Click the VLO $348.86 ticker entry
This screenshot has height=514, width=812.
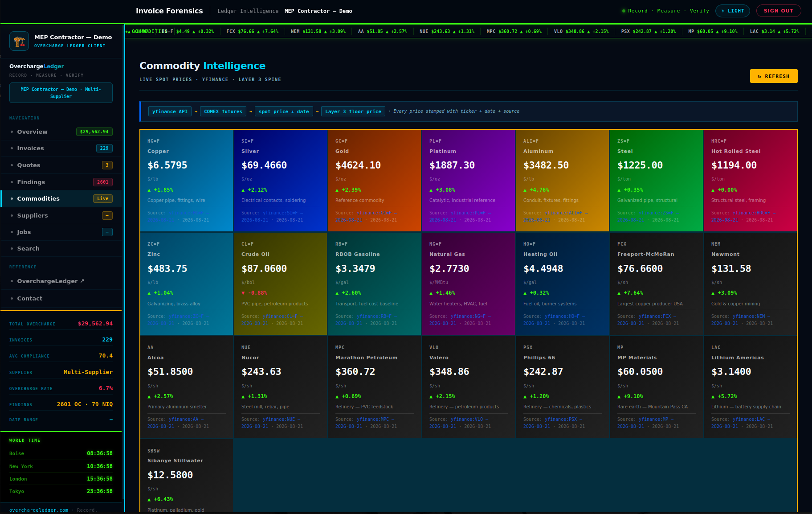(581, 32)
